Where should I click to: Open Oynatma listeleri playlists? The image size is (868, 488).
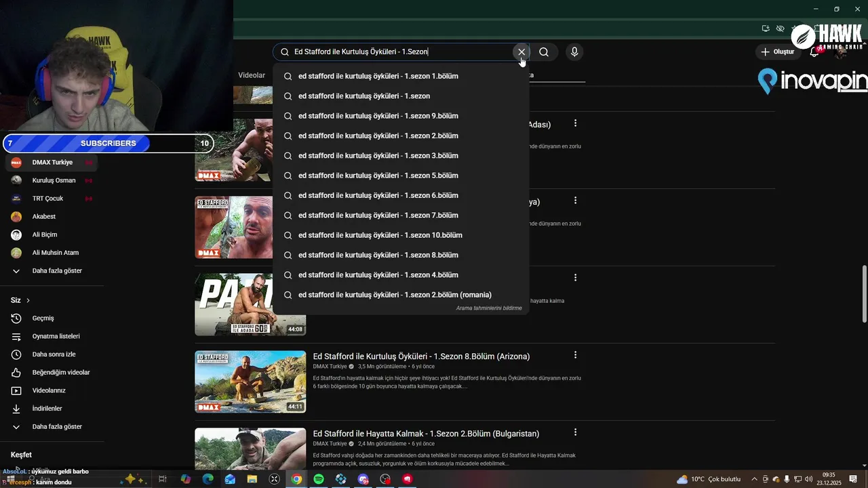coord(52,336)
